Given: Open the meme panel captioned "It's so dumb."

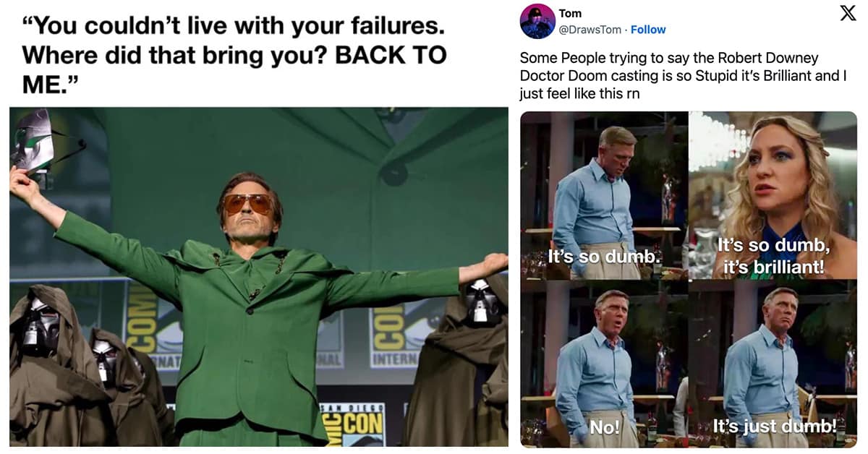Looking at the screenshot, I should coord(604,195).
